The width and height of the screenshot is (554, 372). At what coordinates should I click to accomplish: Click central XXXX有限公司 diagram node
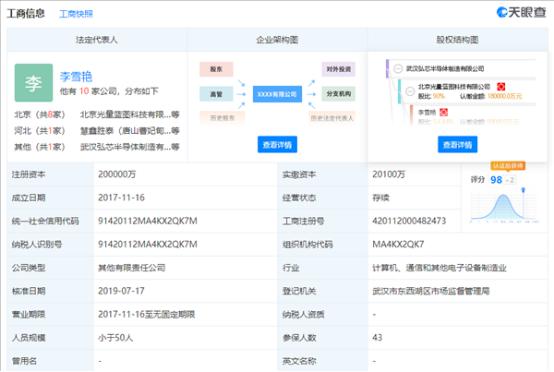[x=277, y=94]
